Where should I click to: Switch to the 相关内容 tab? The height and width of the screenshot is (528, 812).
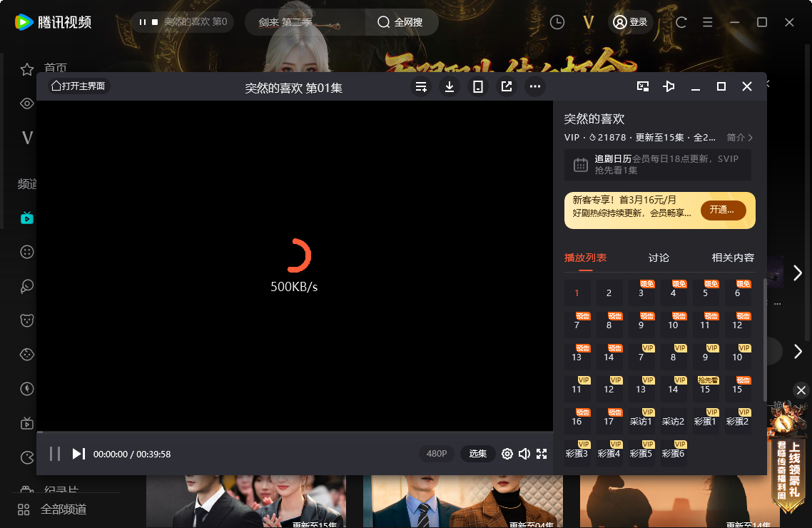[x=732, y=258]
